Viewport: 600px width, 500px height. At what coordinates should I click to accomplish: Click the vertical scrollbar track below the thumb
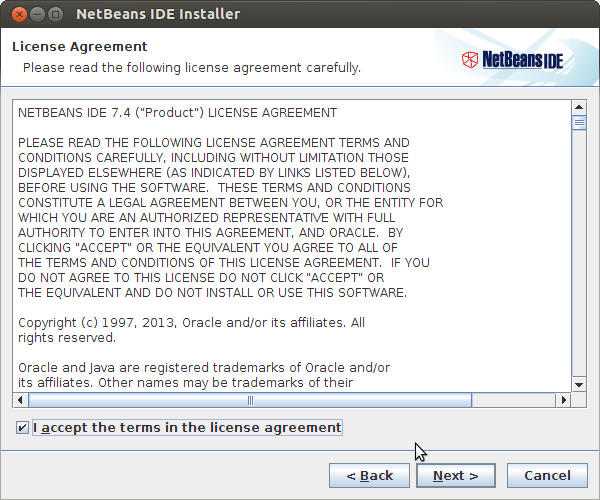[x=579, y=254]
